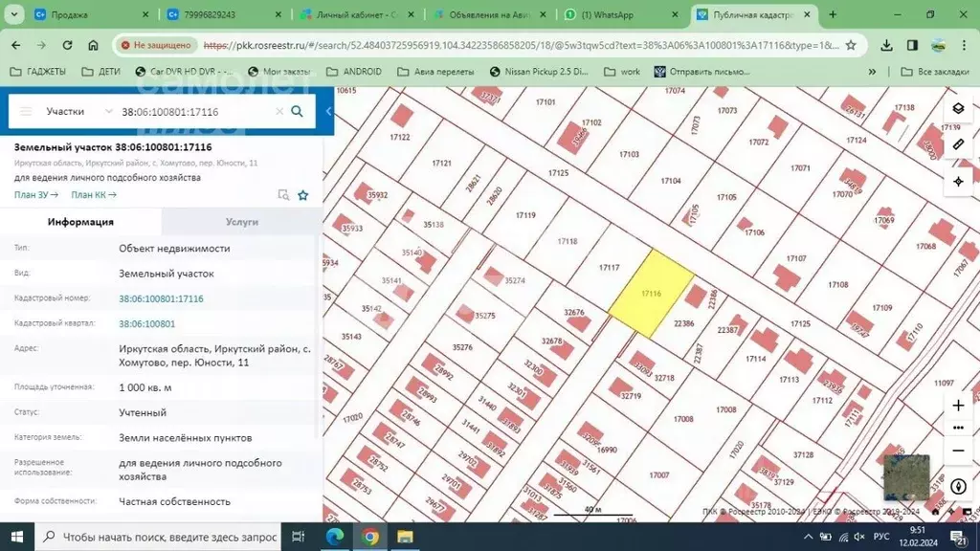Image resolution: width=980 pixels, height=551 pixels.
Task: Toggle Chrome side panel
Action: coord(912,45)
